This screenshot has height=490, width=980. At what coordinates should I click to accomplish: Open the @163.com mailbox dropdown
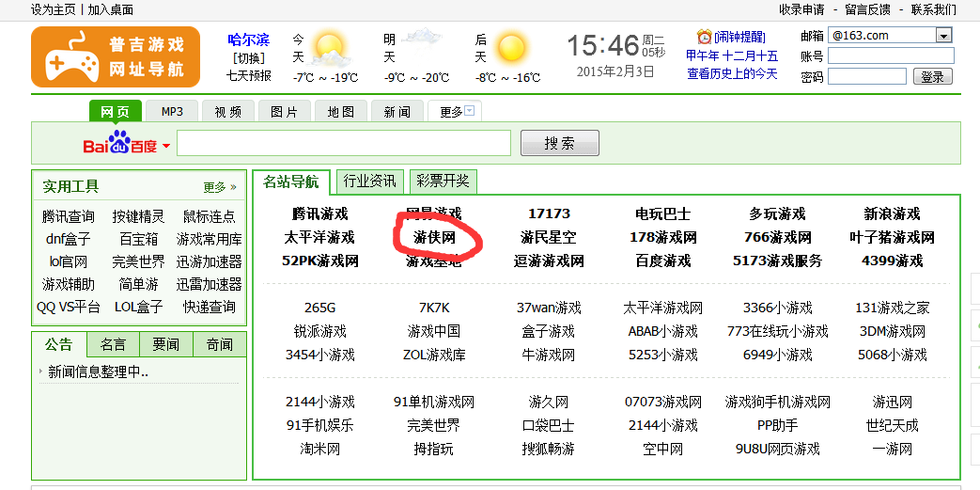click(943, 36)
